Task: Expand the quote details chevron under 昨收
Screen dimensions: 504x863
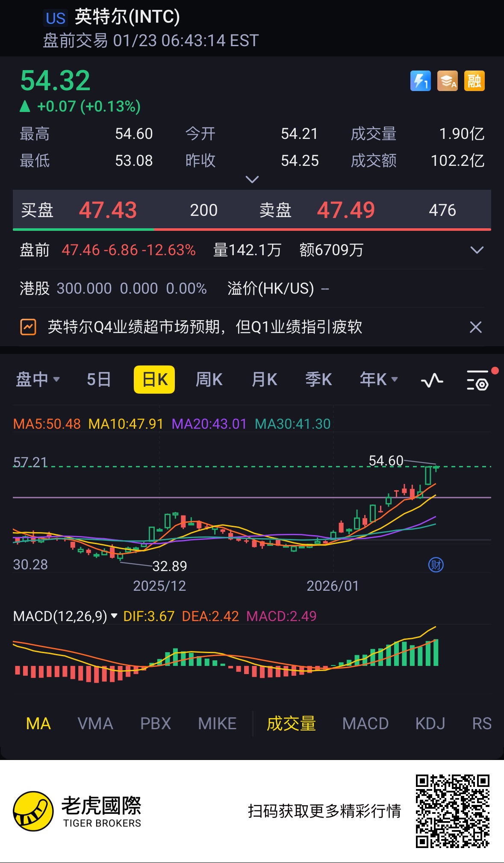Action: (252, 179)
